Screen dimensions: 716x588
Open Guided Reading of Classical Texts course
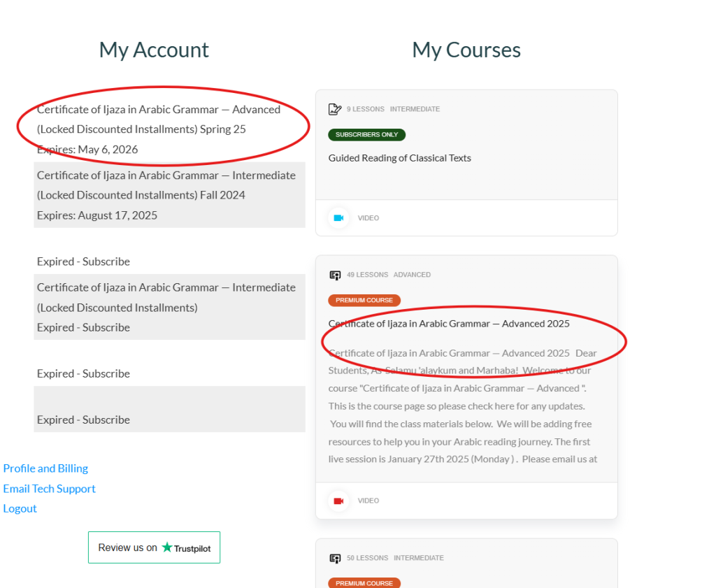(x=399, y=158)
